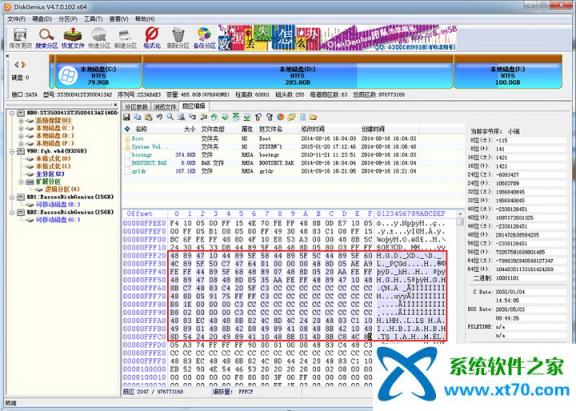Collapse the VD0 fqb.vhd disk node

click(x=12, y=151)
